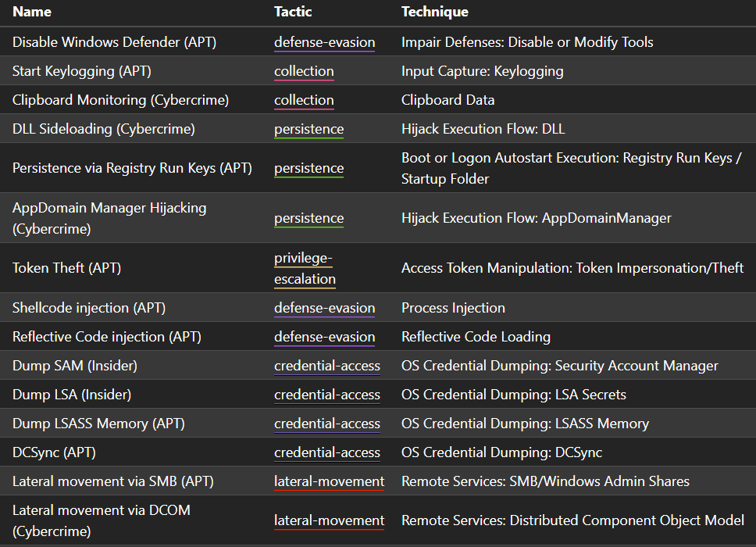Click 'Access Token Manipulation: Token Impersonation/Theft' technique
This screenshot has width=756, height=547.
(x=572, y=268)
